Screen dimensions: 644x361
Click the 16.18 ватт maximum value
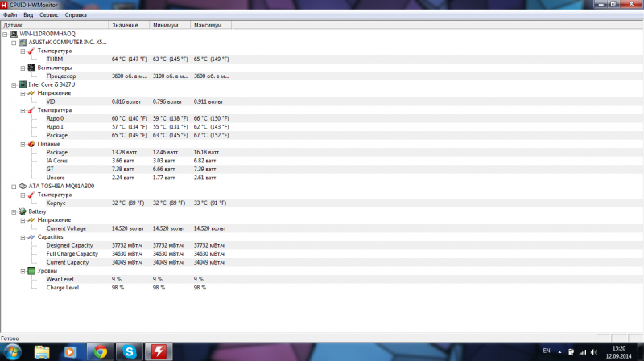click(206, 152)
